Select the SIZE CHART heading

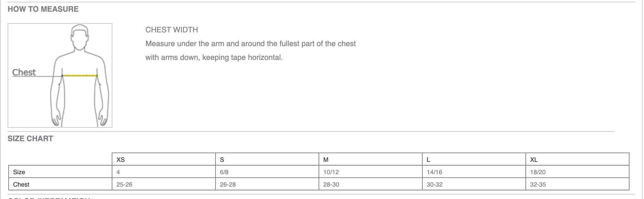pyautogui.click(x=30, y=139)
